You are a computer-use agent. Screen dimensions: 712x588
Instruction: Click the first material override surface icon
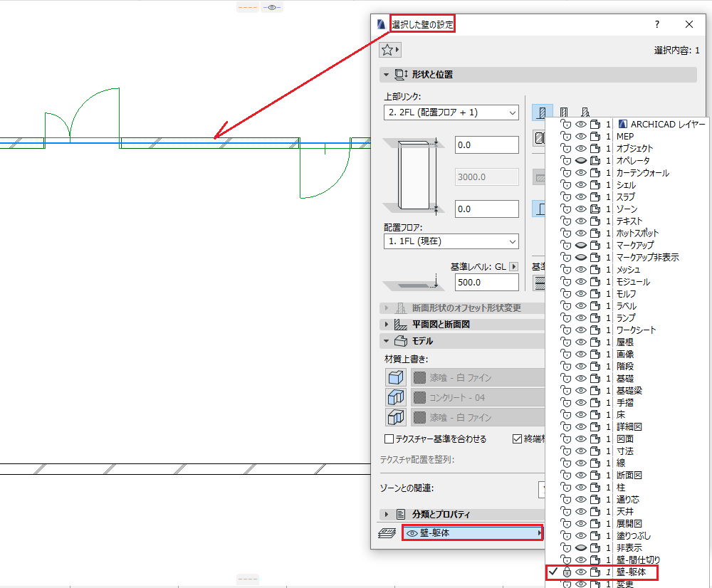click(395, 377)
